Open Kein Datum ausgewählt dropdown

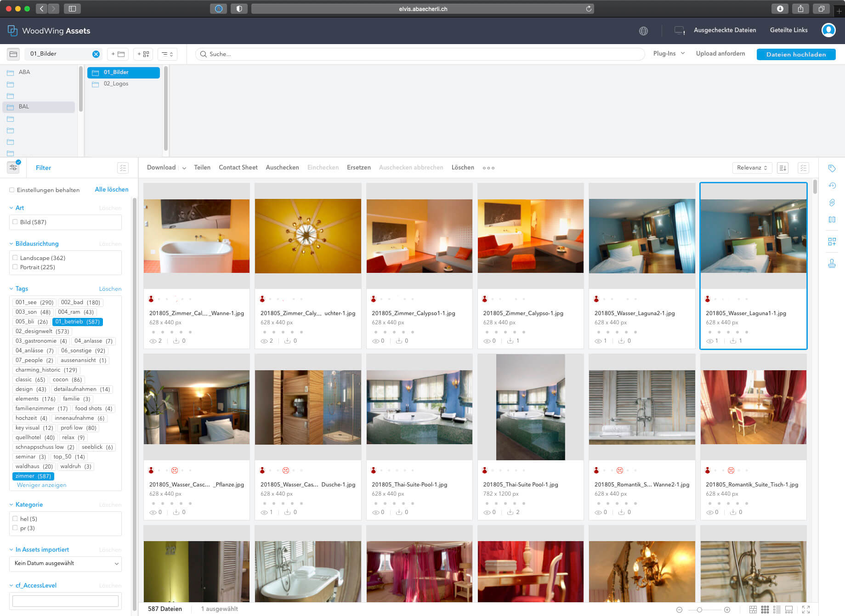click(65, 564)
